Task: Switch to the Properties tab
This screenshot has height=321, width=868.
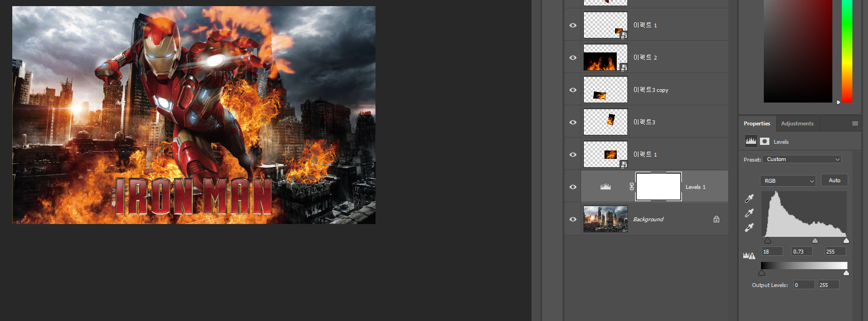Action: 757,124
